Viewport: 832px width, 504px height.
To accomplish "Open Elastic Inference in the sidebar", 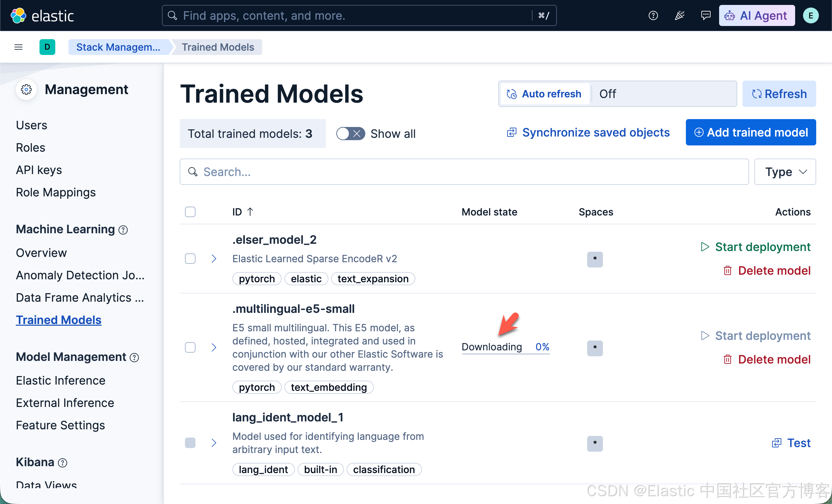I will (x=61, y=380).
